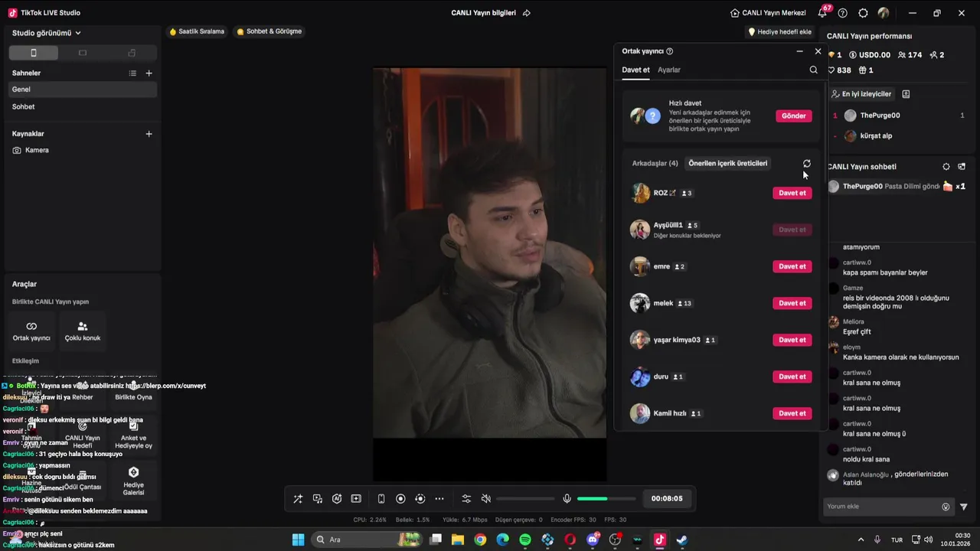Open the Ortak yayıncı tool
This screenshot has width=980, height=551.
pos(31,331)
